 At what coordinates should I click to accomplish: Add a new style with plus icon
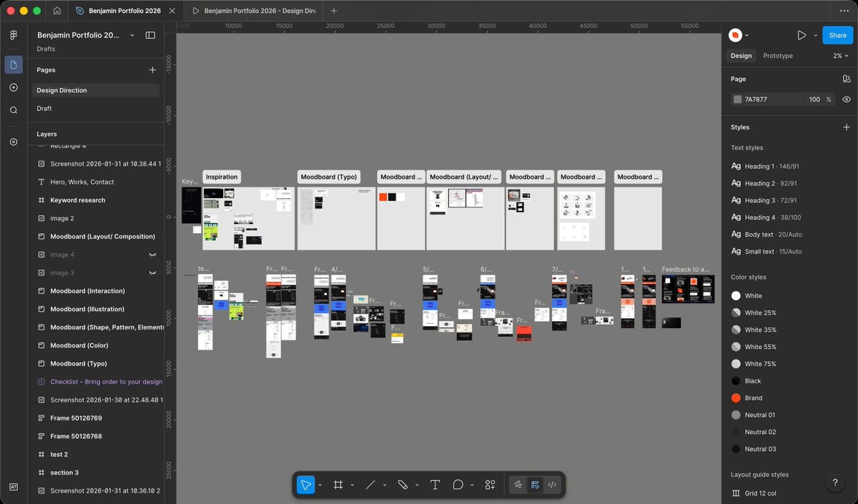point(847,127)
